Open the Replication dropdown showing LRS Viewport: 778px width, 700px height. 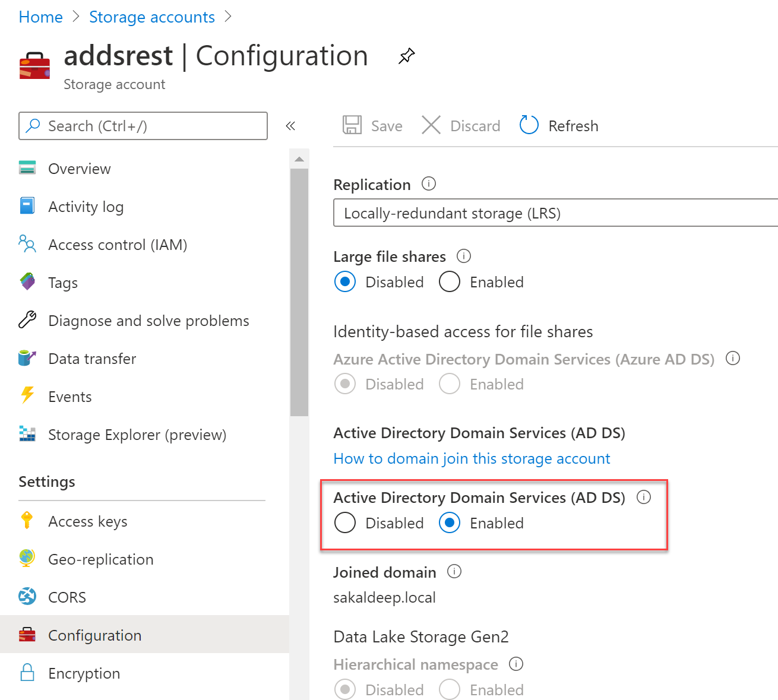pos(556,213)
